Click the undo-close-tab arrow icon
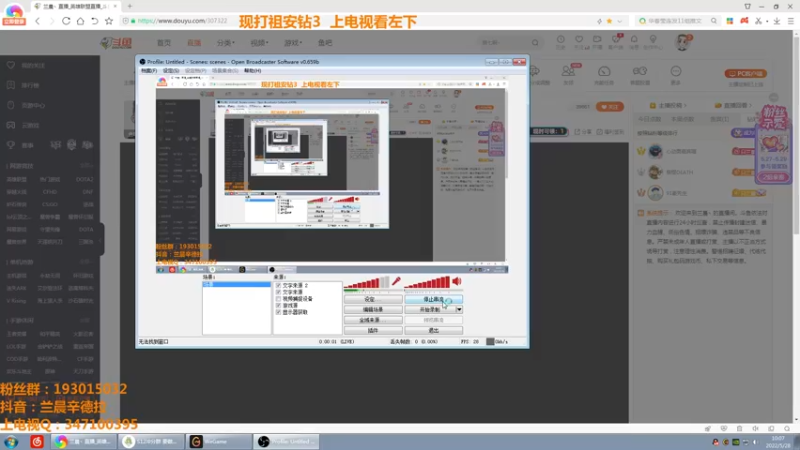The height and width of the screenshot is (450, 800). click(x=94, y=21)
